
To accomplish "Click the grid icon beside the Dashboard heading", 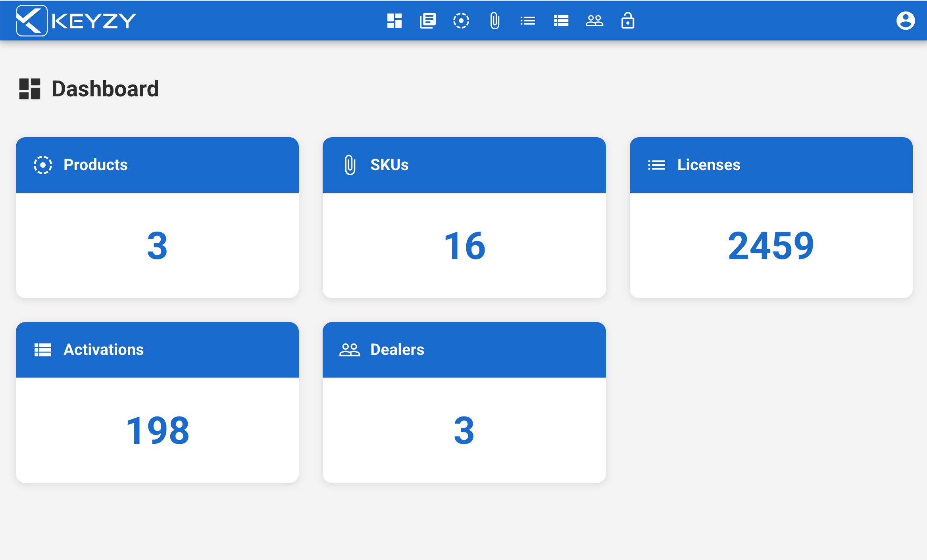I will 29,89.
